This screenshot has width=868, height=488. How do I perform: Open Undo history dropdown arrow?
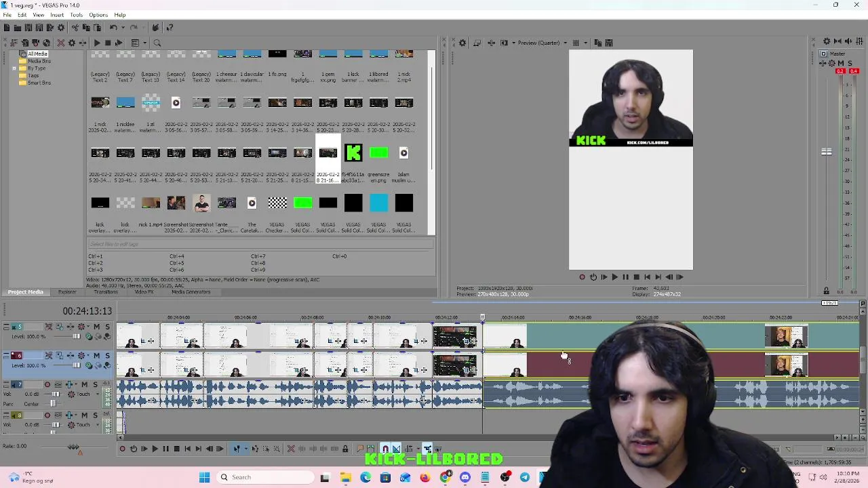(x=123, y=28)
